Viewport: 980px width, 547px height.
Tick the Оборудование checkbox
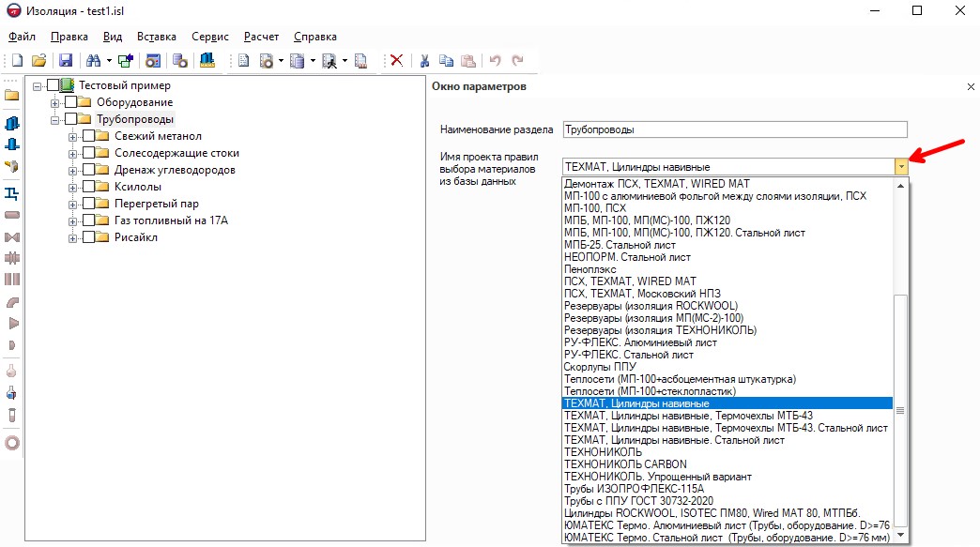(71, 101)
